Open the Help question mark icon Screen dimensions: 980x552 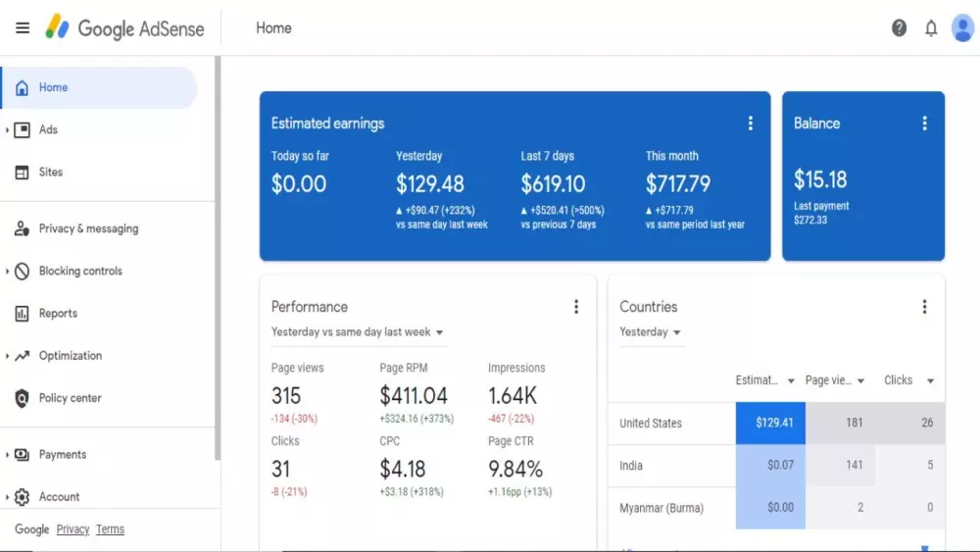point(899,28)
